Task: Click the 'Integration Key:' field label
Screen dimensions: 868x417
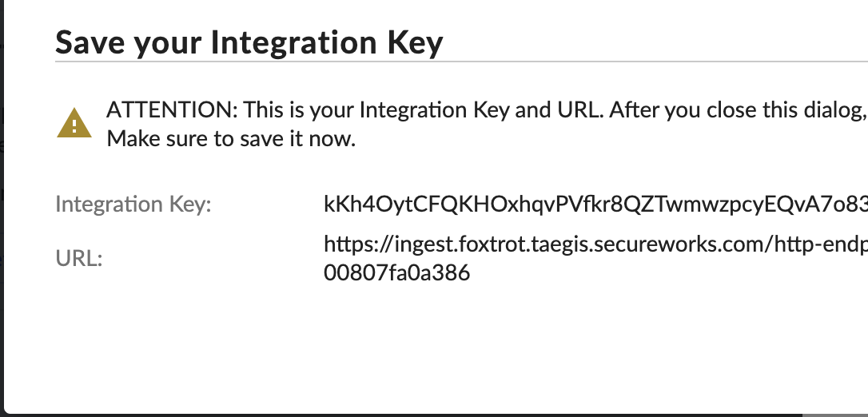Action: pyautogui.click(x=133, y=204)
